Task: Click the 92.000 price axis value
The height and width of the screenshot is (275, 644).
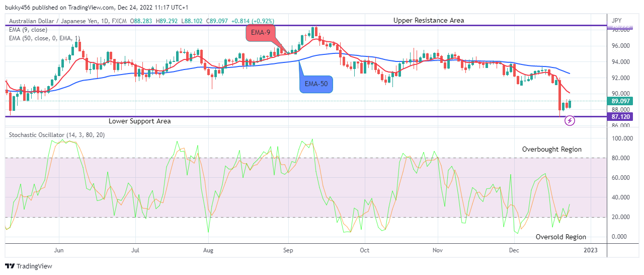Action: pyautogui.click(x=621, y=78)
